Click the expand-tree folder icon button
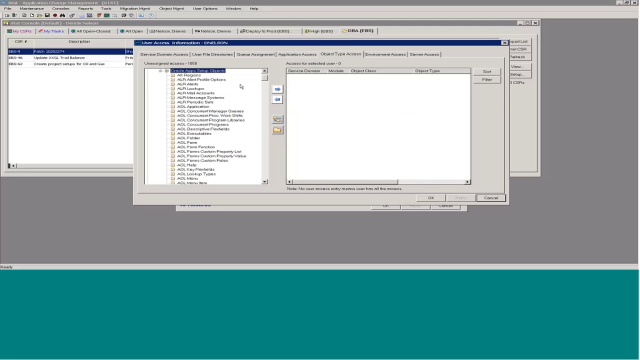The width and height of the screenshot is (640, 360). click(x=278, y=119)
